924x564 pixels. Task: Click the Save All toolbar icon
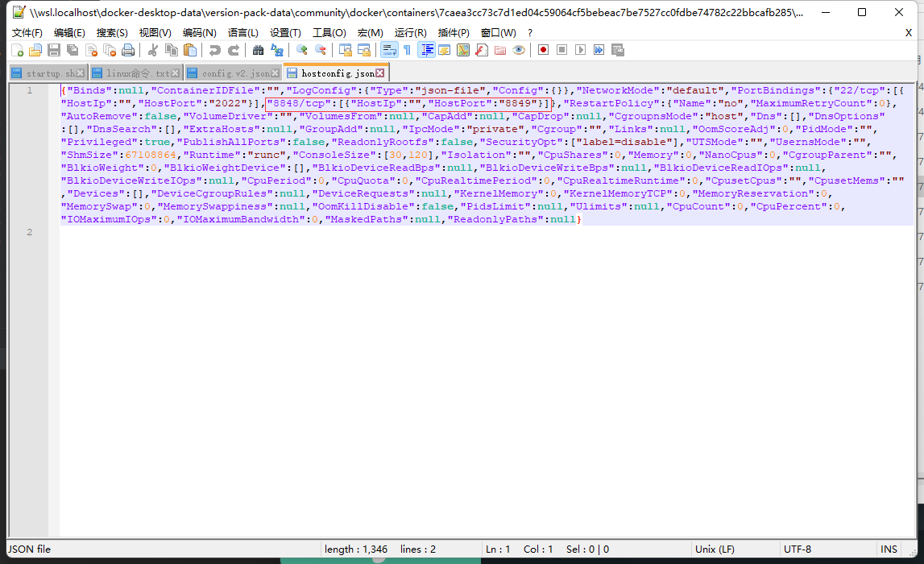(73, 50)
